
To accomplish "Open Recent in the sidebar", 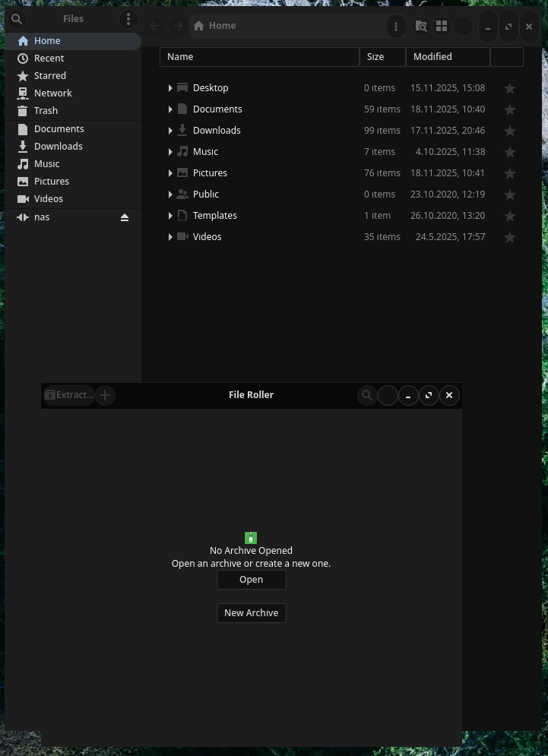I will (49, 59).
